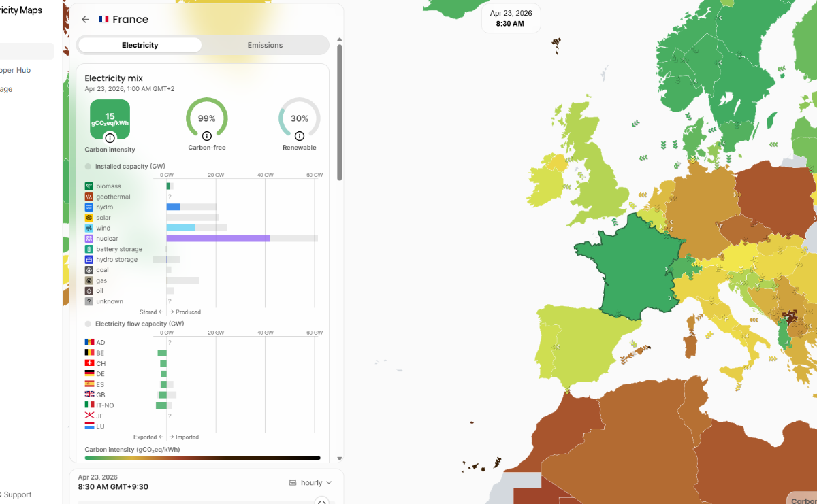Switch the view to Emissions
817x504 pixels.
click(x=265, y=46)
